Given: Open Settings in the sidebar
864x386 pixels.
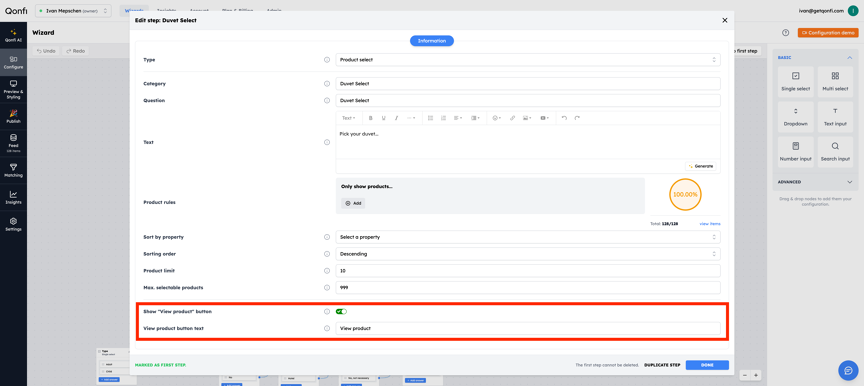Looking at the screenshot, I should coord(13,224).
